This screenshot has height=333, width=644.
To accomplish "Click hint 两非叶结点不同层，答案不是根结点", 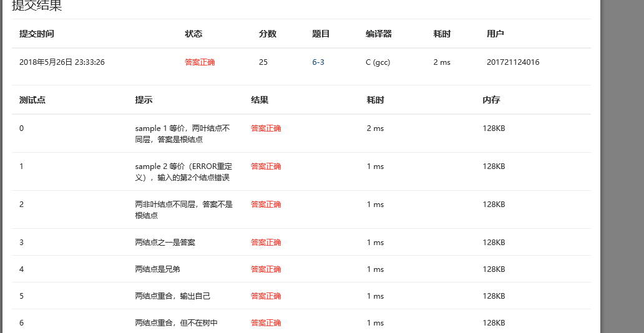I will [184, 210].
